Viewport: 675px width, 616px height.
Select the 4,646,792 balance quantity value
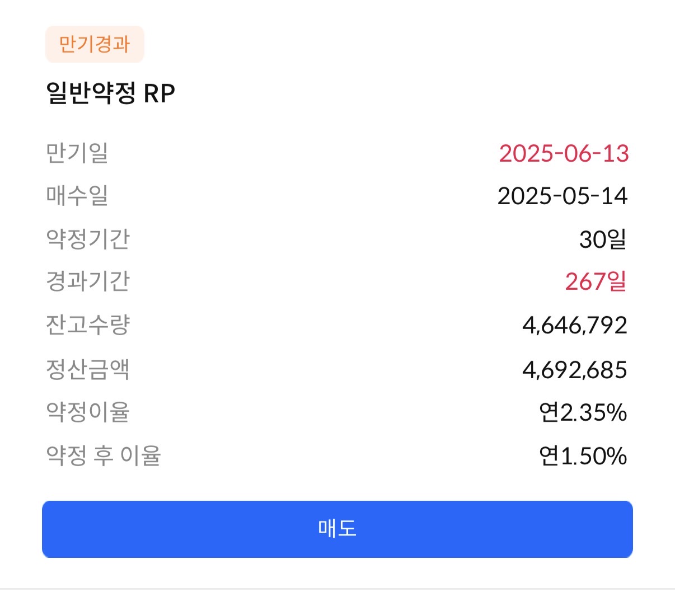(x=574, y=325)
